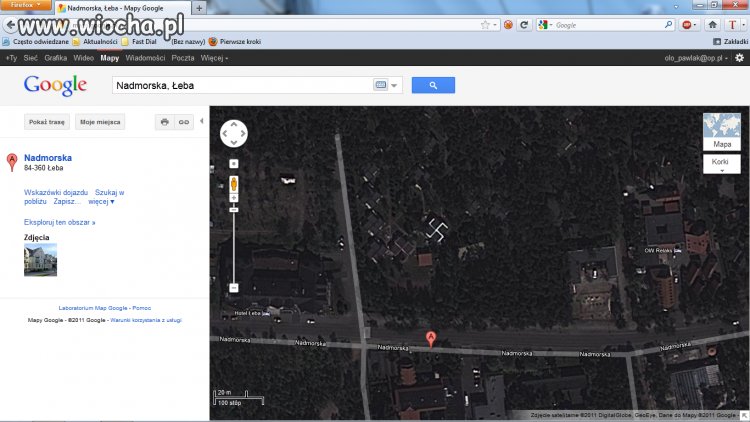
Task: Select the Nadmorska, Łeba - Mapy Google tab
Action: click(x=122, y=8)
